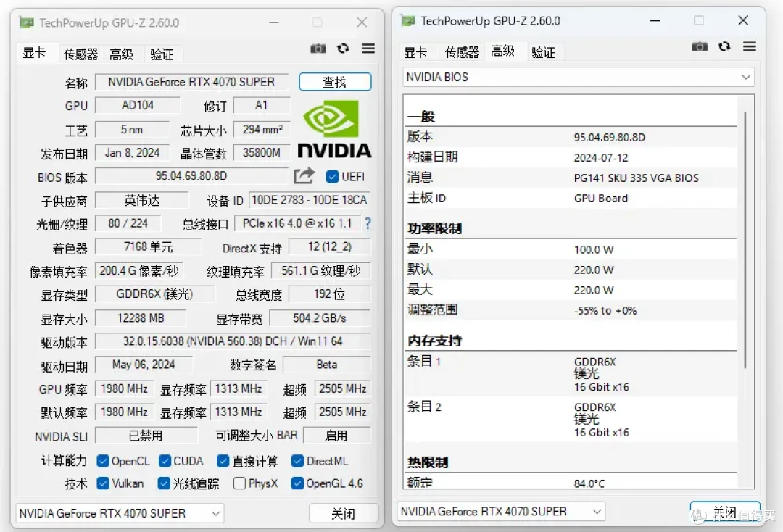Open GPU selector dropdown in right window

[502, 511]
